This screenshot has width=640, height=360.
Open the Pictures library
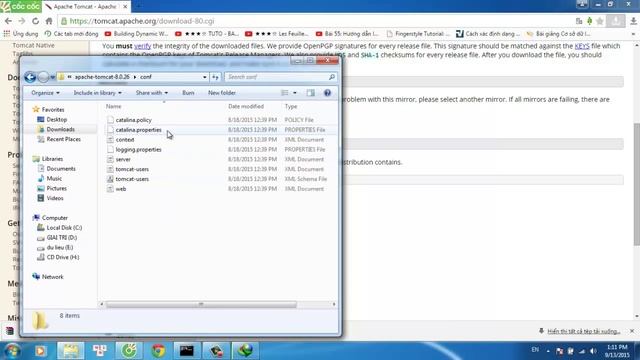(56, 188)
